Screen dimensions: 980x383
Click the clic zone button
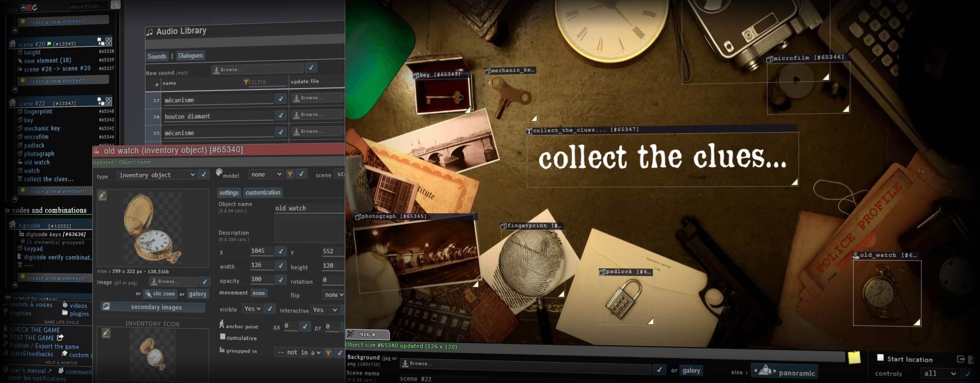(x=160, y=294)
